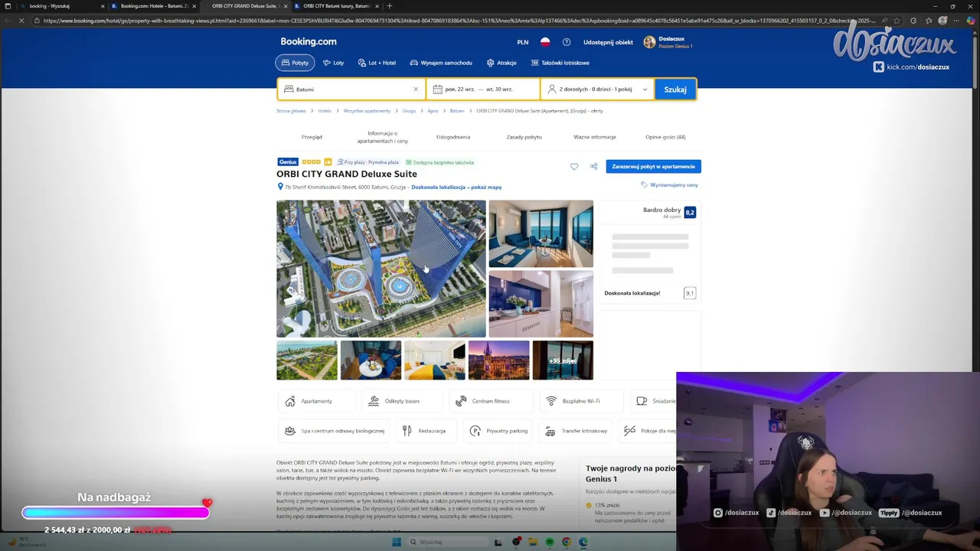Open the Atrakcje attractions tab
980x551 pixels.
click(501, 63)
